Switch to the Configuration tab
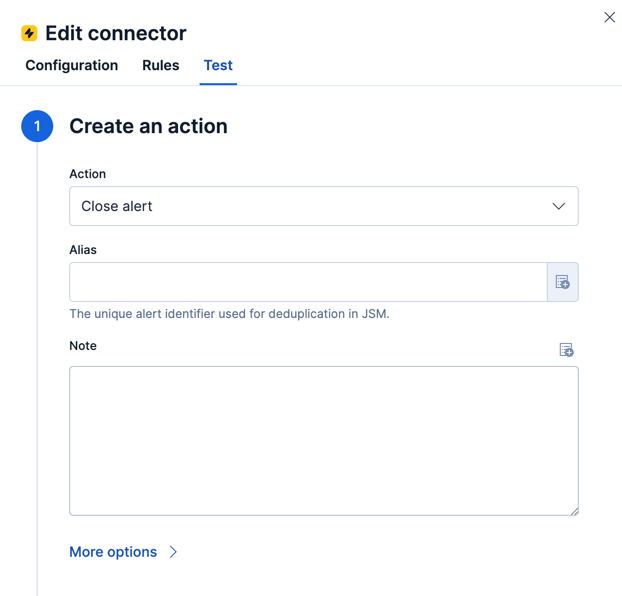This screenshot has height=596, width=622. [72, 66]
